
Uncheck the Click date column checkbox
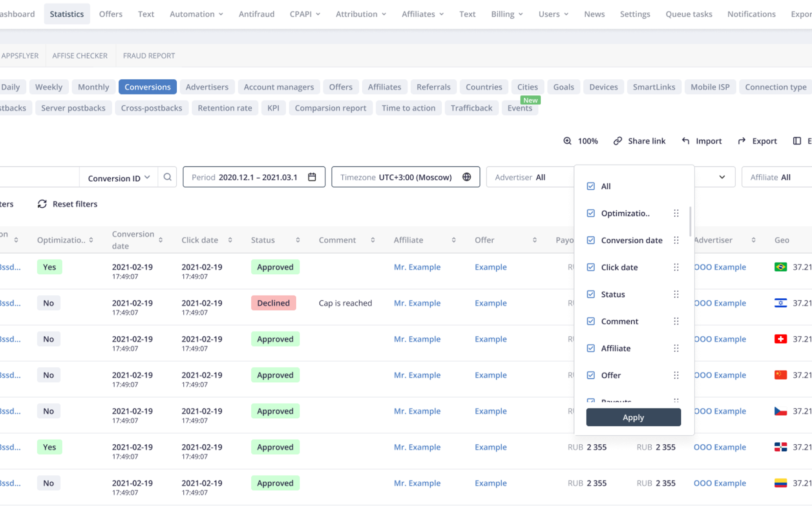pyautogui.click(x=591, y=267)
